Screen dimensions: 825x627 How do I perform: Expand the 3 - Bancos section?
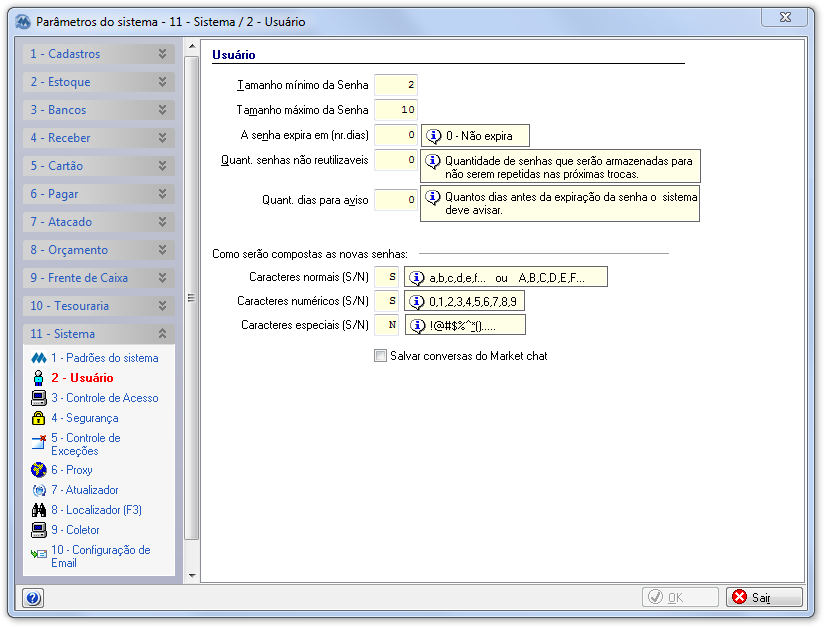pyautogui.click(x=99, y=110)
